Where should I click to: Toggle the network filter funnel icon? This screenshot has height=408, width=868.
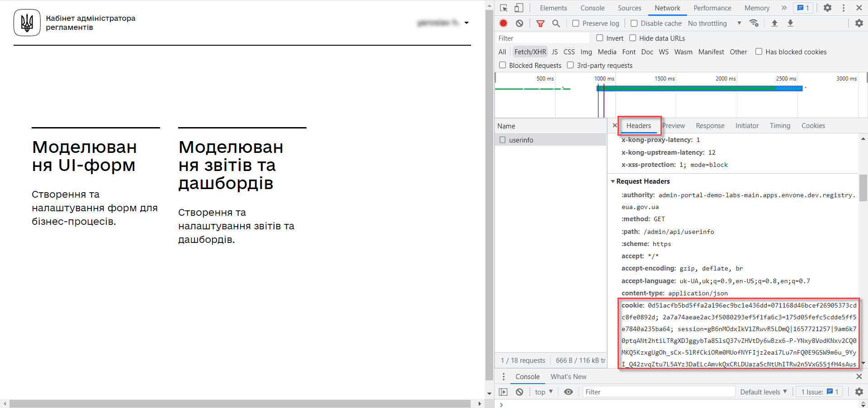coord(540,24)
